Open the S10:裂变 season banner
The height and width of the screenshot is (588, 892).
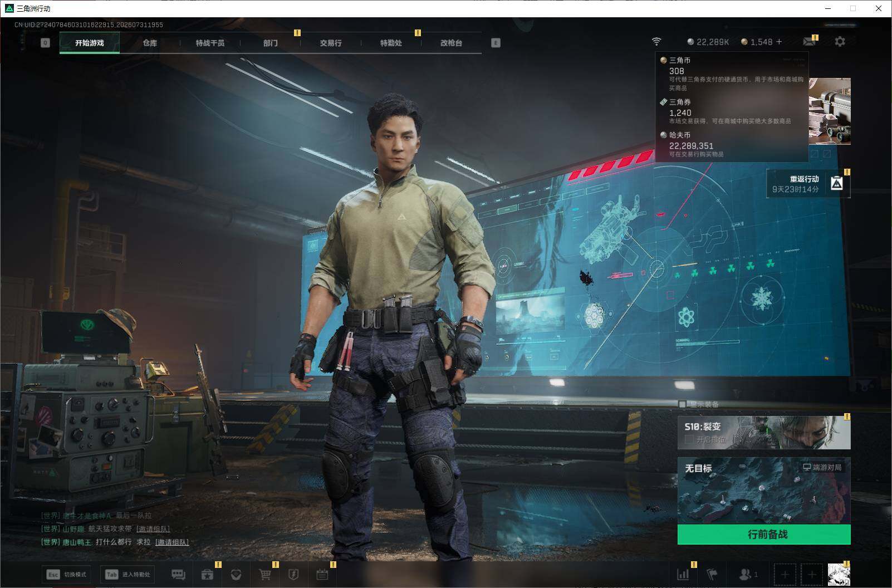(x=764, y=432)
